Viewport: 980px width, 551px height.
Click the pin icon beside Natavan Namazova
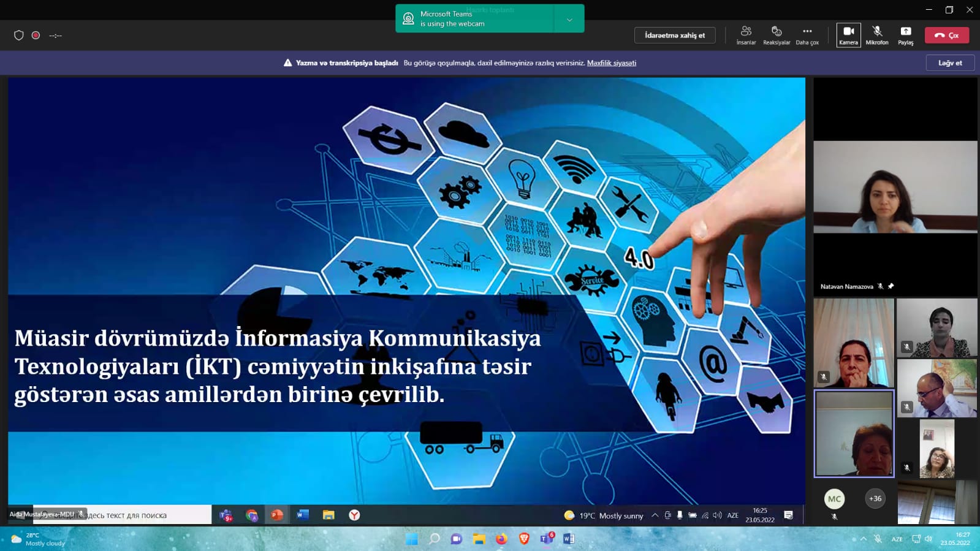click(x=891, y=286)
